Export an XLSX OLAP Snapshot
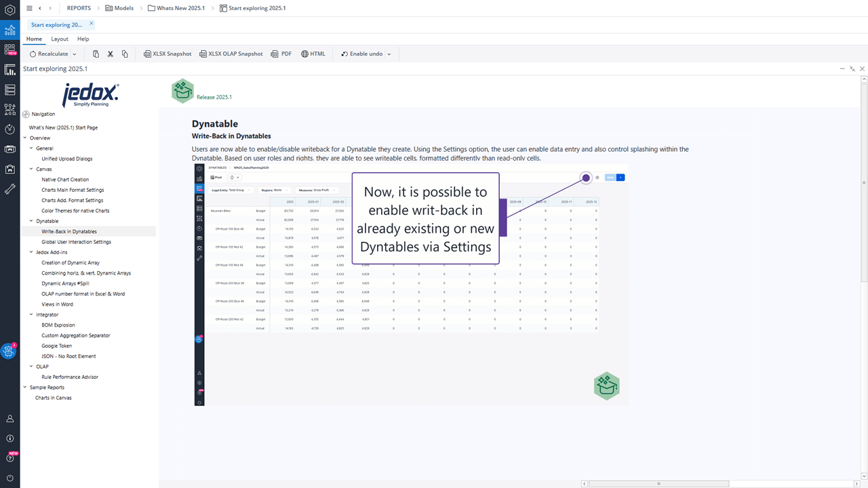 coord(231,54)
